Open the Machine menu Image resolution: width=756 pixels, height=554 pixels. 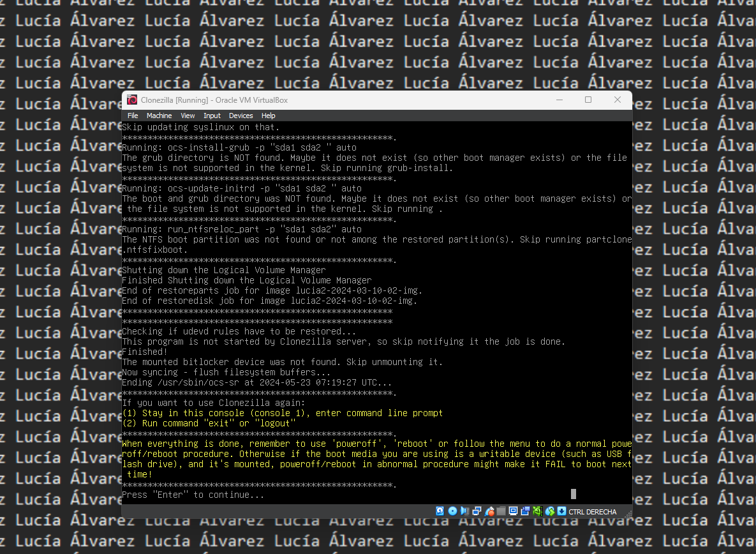(x=159, y=116)
